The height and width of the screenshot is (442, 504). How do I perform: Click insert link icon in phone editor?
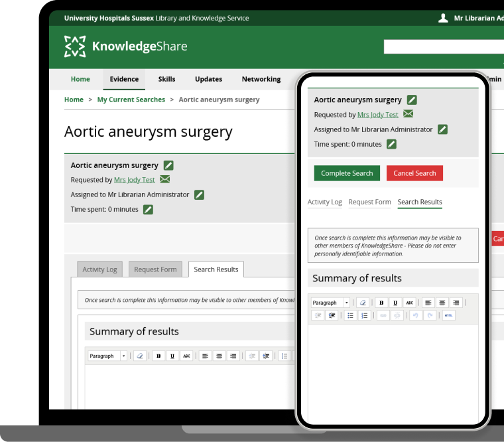click(383, 316)
